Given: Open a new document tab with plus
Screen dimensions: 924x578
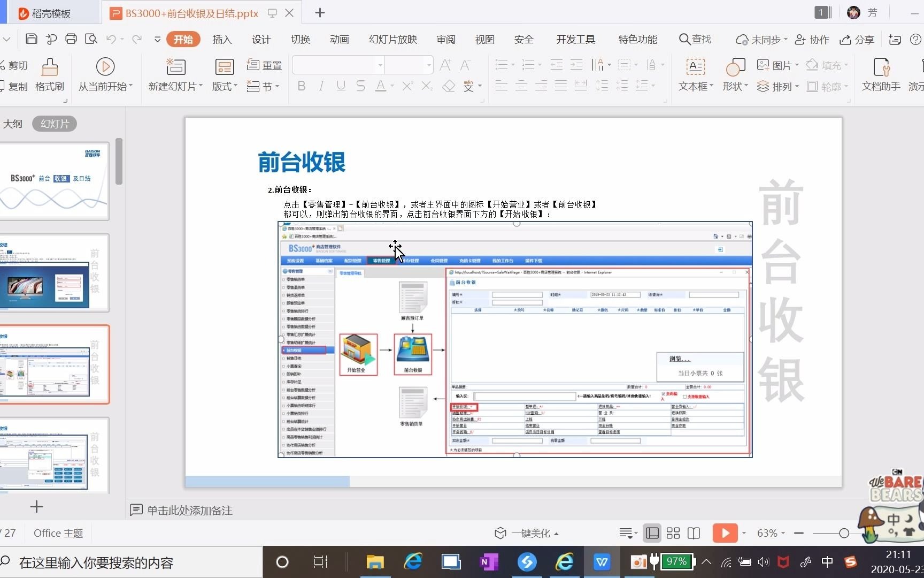Looking at the screenshot, I should click(x=320, y=13).
